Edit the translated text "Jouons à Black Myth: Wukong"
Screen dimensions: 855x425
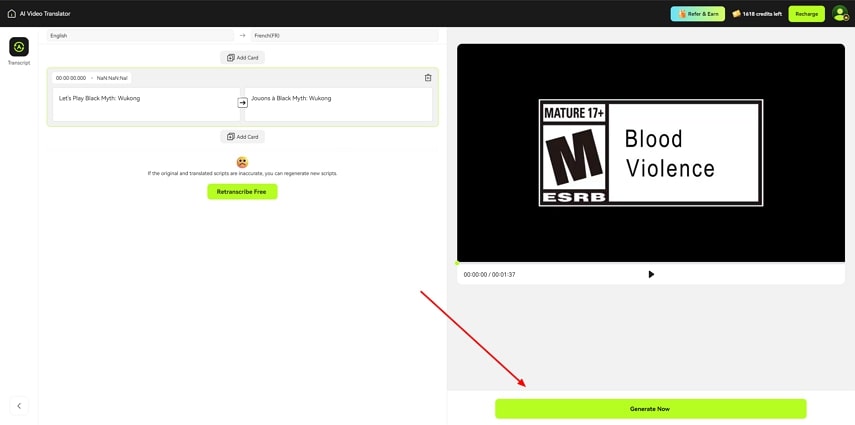(338, 104)
